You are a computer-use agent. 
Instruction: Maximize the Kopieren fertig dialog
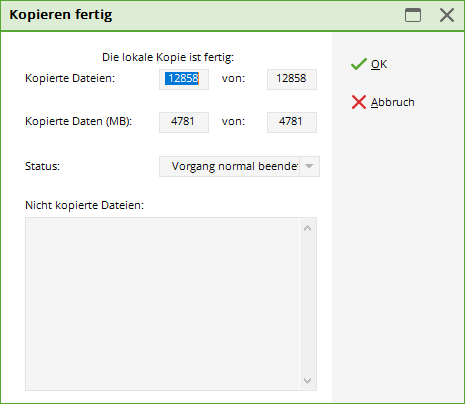[x=413, y=15]
